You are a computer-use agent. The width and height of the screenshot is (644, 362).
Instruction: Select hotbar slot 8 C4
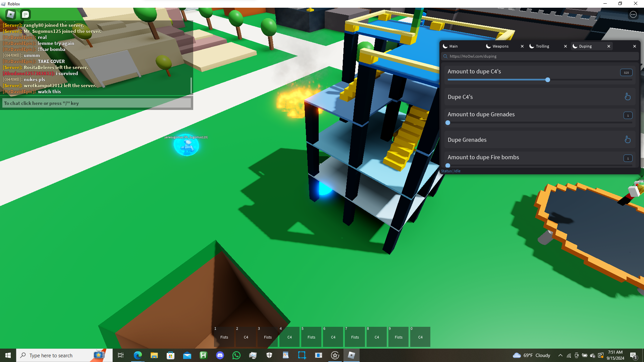(x=377, y=337)
